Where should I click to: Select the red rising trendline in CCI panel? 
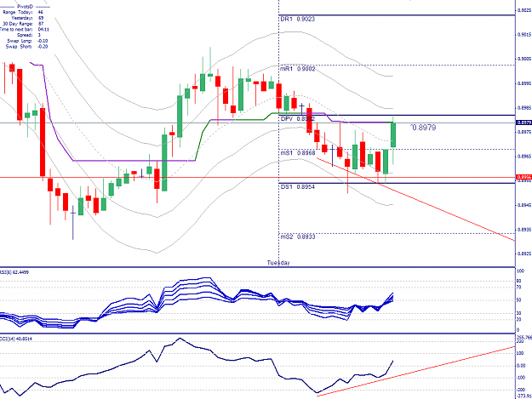click(415, 371)
